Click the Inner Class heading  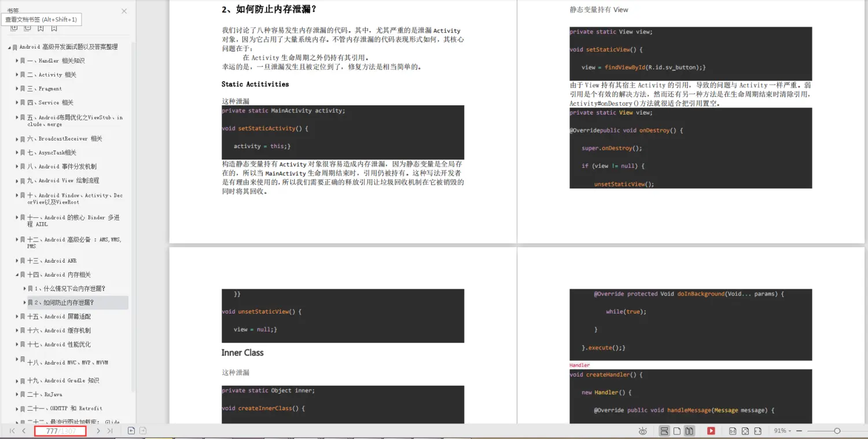(242, 353)
